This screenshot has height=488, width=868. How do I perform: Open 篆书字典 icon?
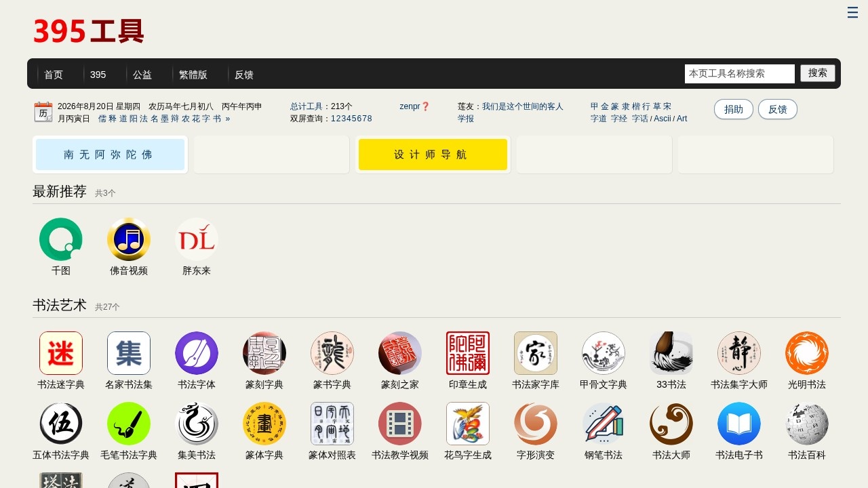[332, 353]
